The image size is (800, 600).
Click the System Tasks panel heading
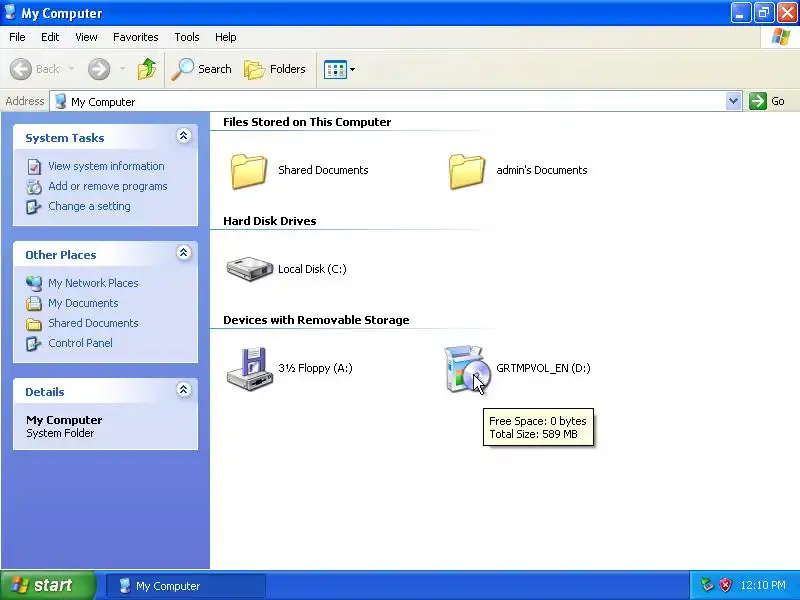65,138
